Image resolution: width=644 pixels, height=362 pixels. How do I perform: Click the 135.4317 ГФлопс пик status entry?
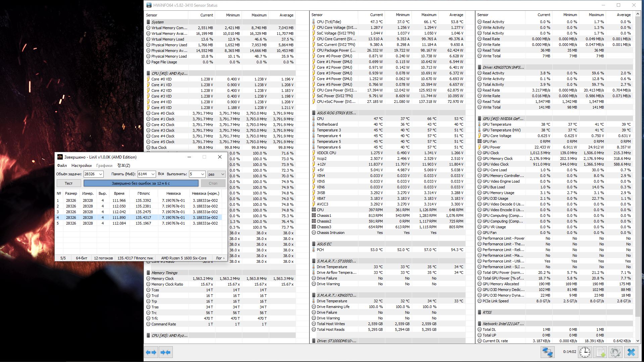pos(135,258)
